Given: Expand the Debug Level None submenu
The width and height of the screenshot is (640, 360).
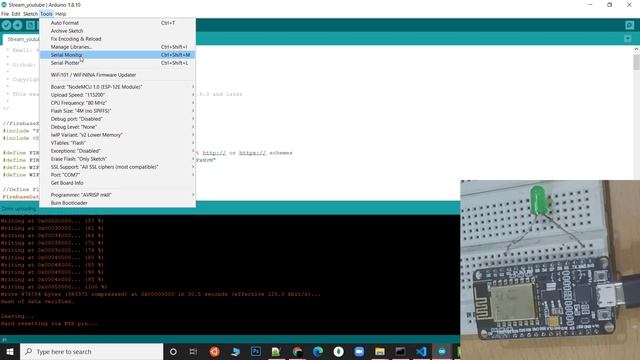Looking at the screenshot, I should tap(118, 127).
